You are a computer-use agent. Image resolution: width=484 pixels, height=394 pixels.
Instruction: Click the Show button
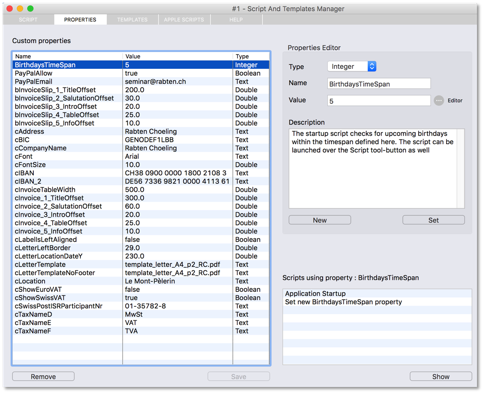(441, 376)
